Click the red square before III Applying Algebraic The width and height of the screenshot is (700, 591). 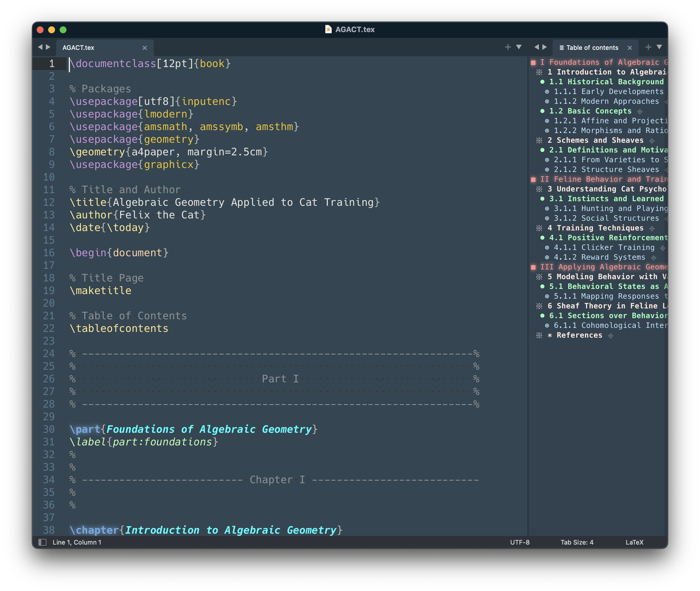[533, 267]
